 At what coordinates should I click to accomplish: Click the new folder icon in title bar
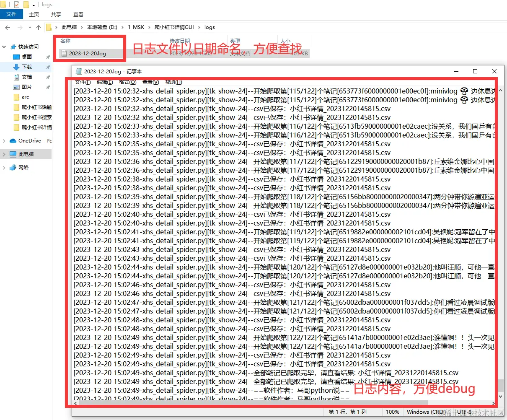point(26,4)
